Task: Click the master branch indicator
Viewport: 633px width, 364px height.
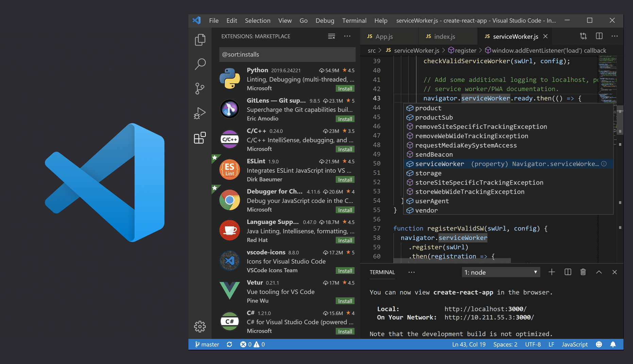Action: [x=207, y=344]
